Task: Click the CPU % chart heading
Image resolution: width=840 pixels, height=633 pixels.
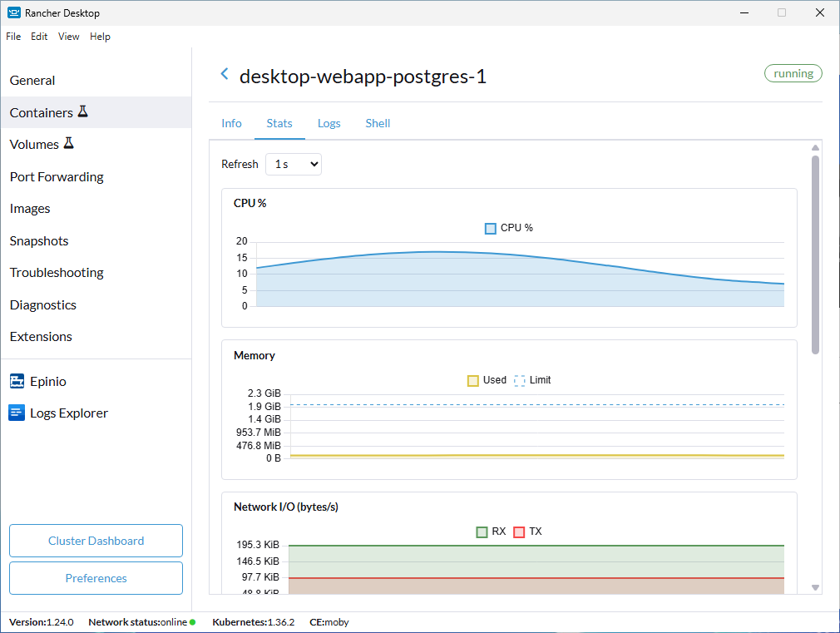Action: point(250,203)
